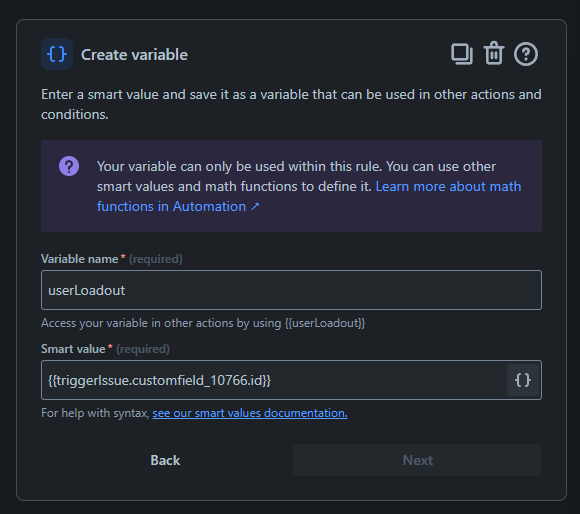Open Learn more about math functions link
The image size is (580, 514).
tap(309, 196)
